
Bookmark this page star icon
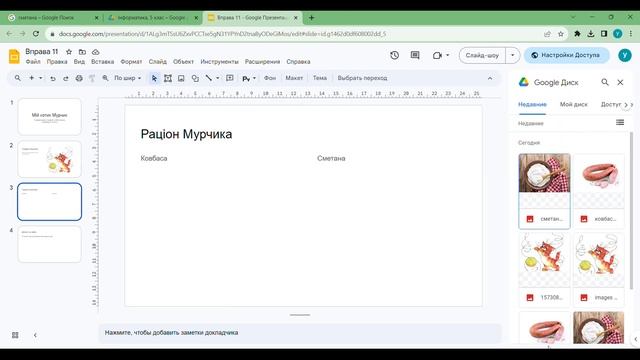tap(561, 34)
